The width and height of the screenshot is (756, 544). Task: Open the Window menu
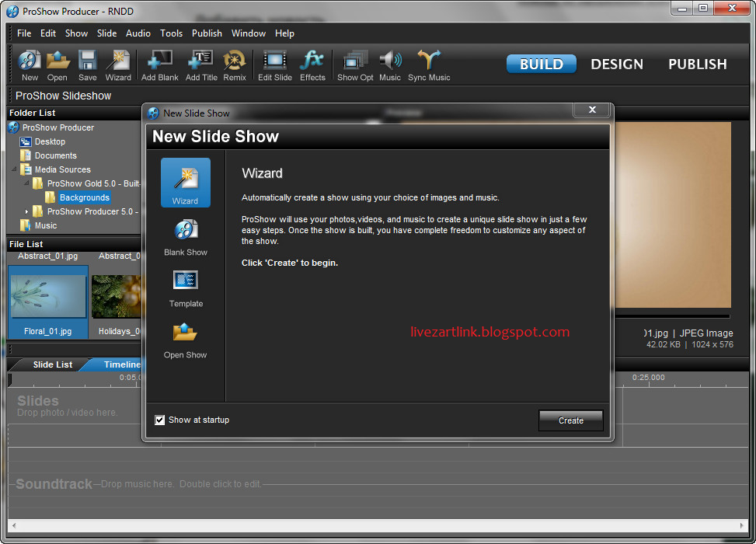tap(249, 33)
